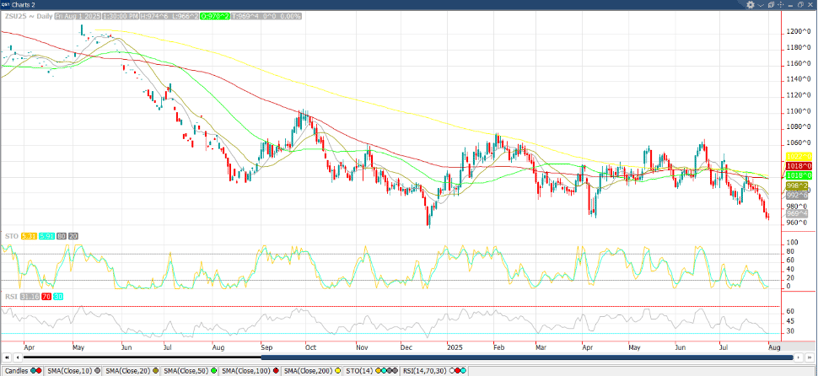Image resolution: width=818 pixels, height=376 pixels.
Task: Select the SMA(Close,10) study tab
Action: tap(73, 371)
